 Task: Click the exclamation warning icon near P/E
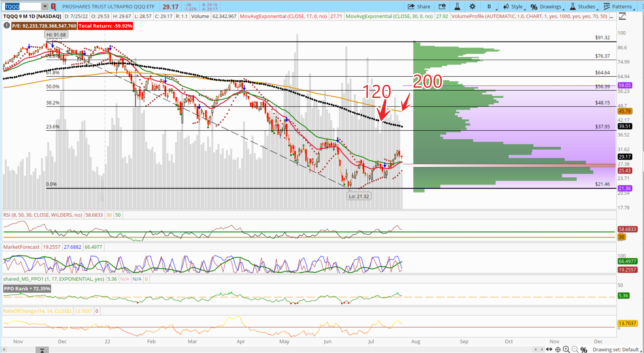[x=7, y=26]
